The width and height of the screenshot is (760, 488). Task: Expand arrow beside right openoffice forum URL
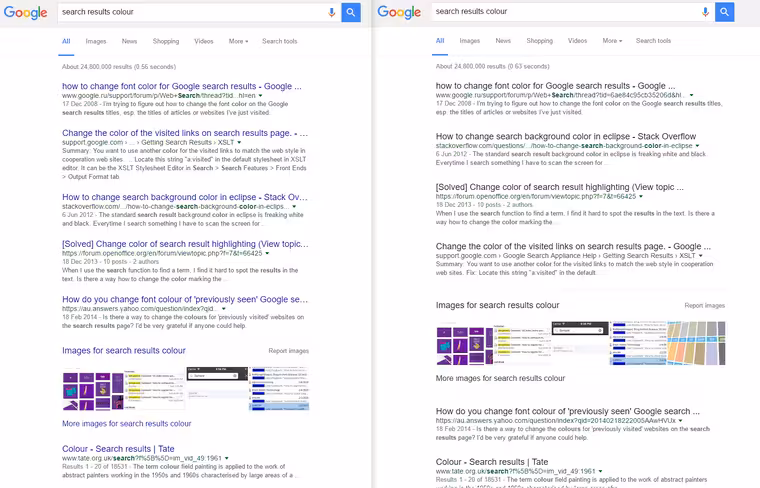[x=641, y=197]
